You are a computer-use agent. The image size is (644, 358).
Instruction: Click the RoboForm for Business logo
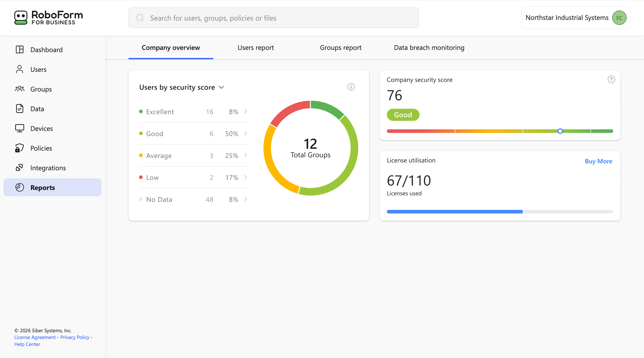point(49,17)
